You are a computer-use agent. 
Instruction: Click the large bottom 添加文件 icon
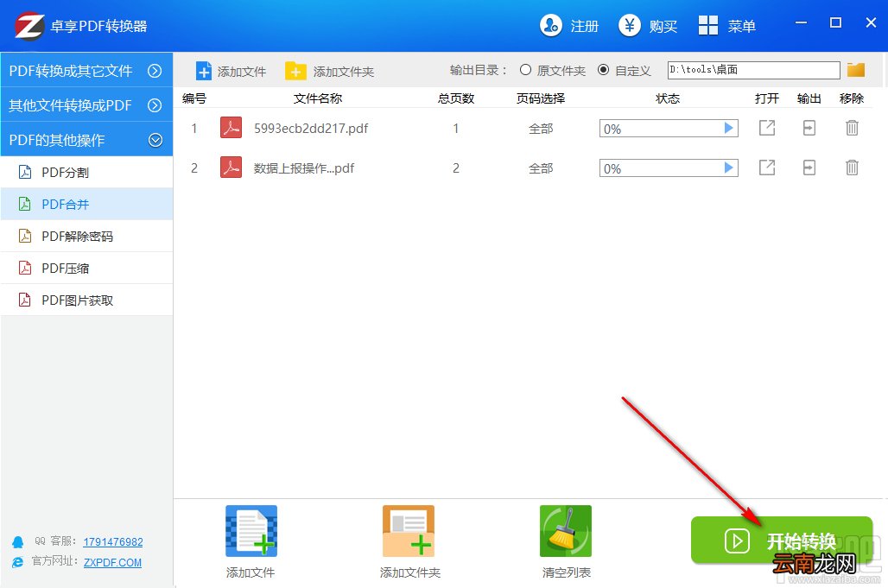[251, 531]
